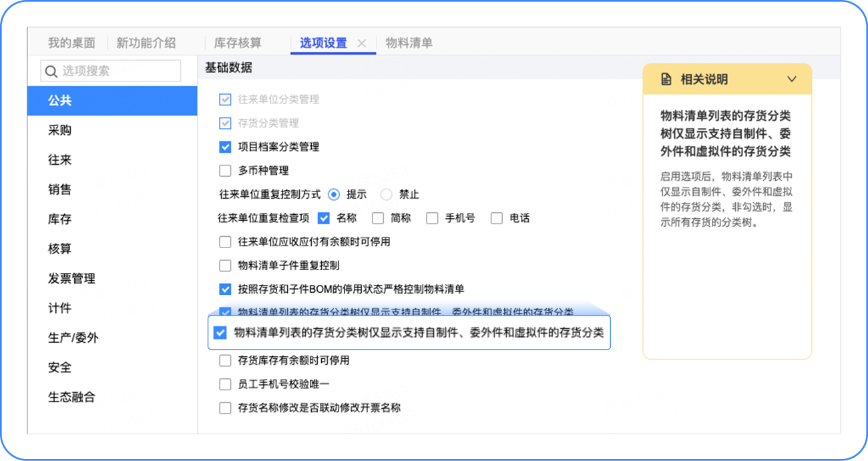Enable 员工手机号校验唯一 checkbox
The height and width of the screenshot is (461, 868).
(x=225, y=384)
